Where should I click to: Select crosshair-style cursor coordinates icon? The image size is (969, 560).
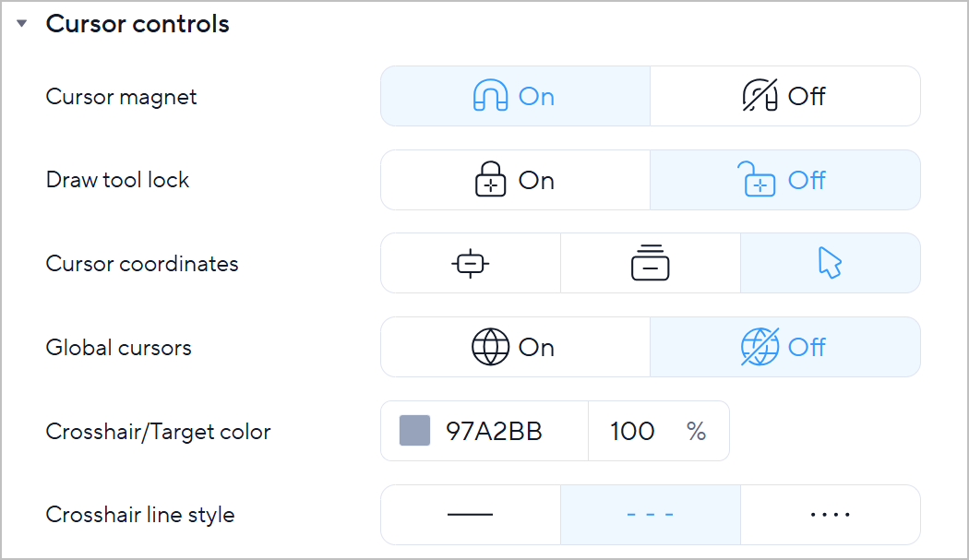click(471, 264)
